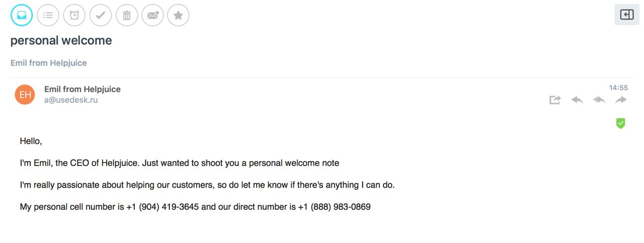
Task: Reply all using the double arrow icon
Action: point(599,100)
